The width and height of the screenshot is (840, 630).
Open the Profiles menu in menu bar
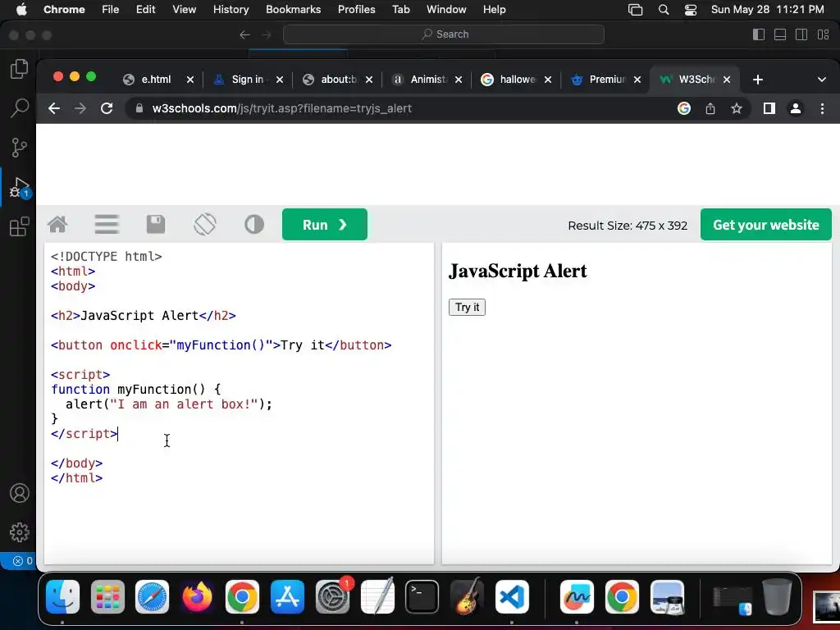click(x=356, y=9)
